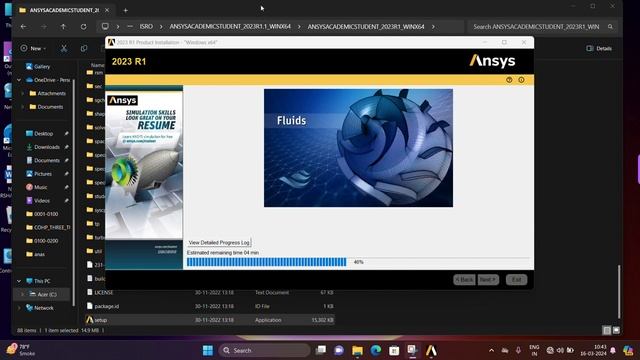
Task: Open Task View from taskbar
Action: coord(321,350)
